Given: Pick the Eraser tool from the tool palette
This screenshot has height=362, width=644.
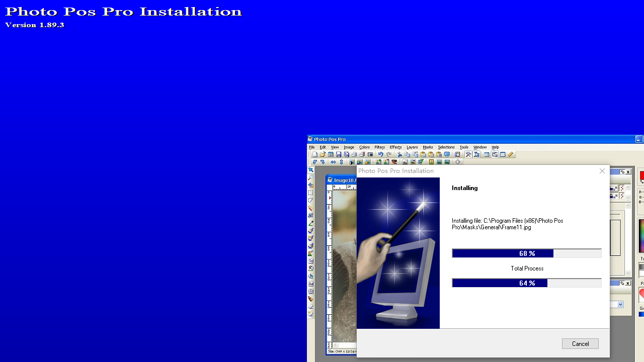Looking at the screenshot, I should click(310, 307).
